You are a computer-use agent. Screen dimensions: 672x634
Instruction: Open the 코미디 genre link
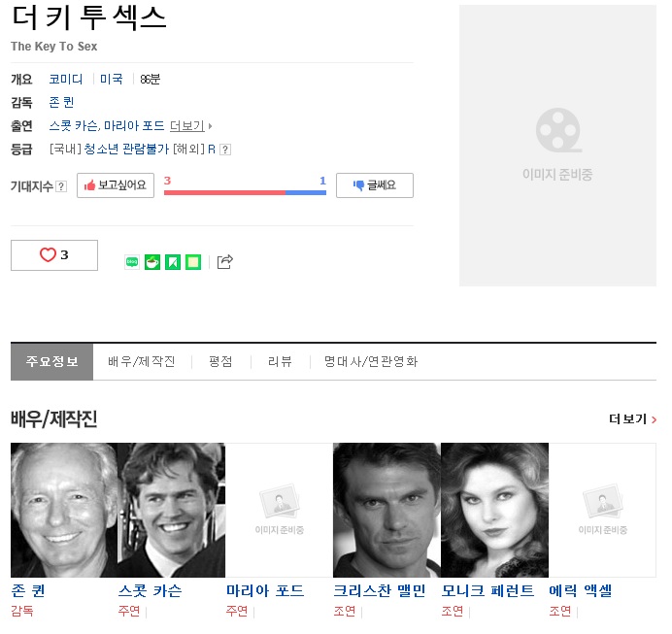(x=66, y=80)
